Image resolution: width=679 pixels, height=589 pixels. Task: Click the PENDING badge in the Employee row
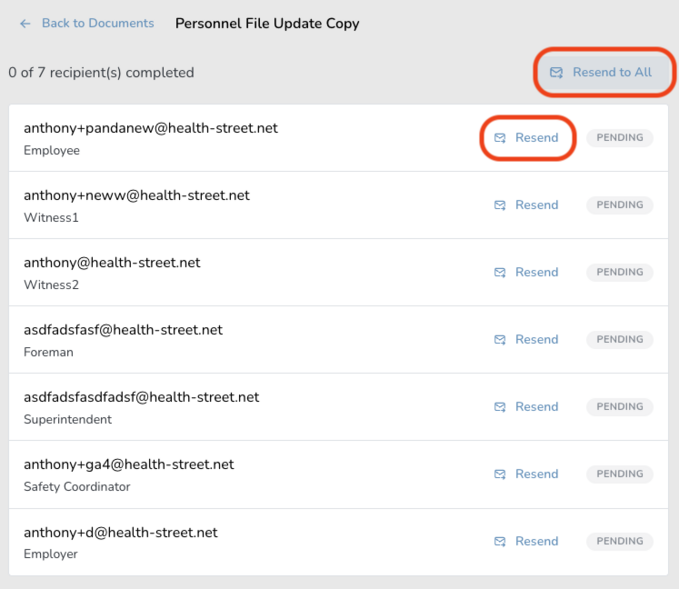(620, 138)
